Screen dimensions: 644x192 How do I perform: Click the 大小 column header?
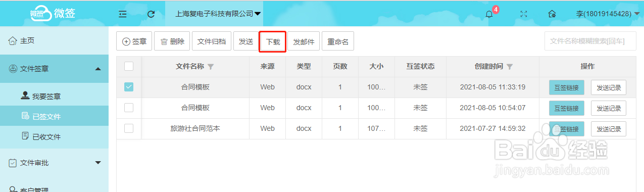pyautogui.click(x=376, y=66)
